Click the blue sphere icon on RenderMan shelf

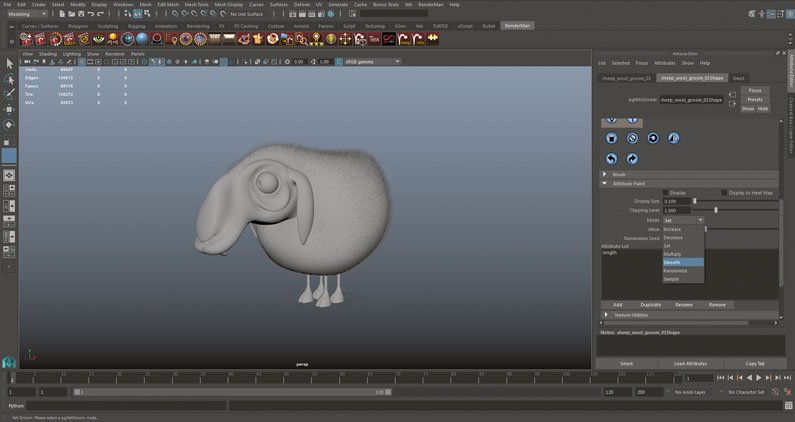(x=142, y=39)
